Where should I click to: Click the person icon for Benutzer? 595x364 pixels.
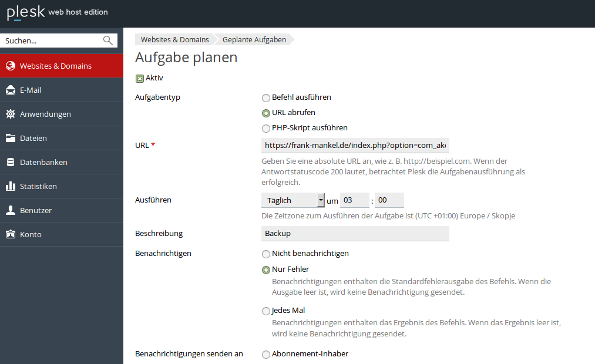tap(11, 210)
